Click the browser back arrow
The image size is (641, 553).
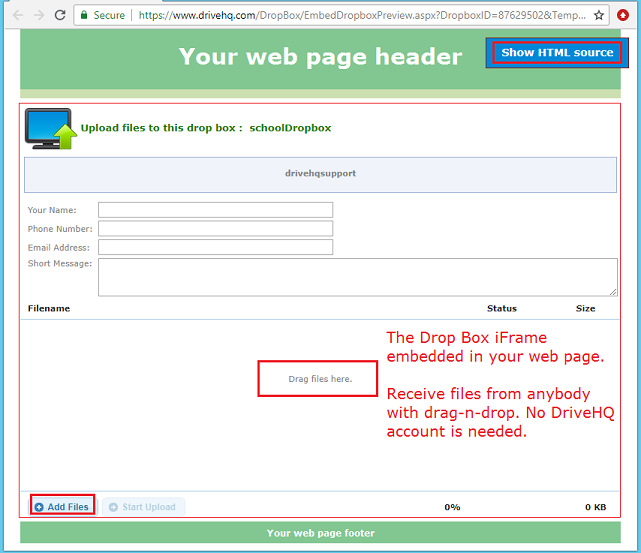click(x=18, y=15)
